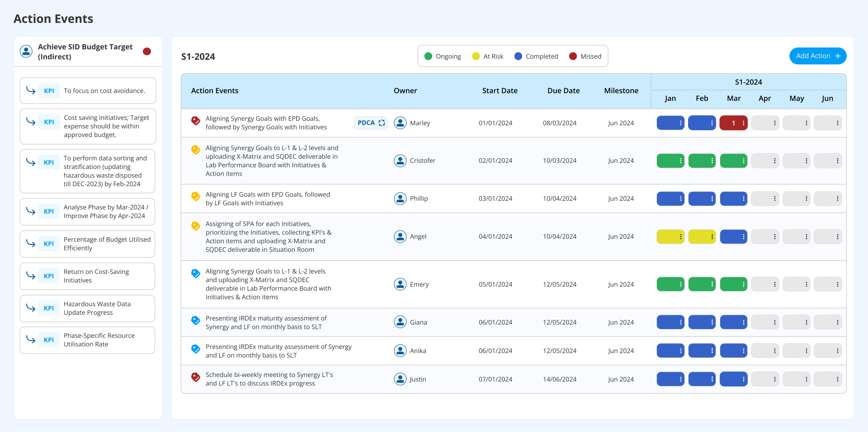Toggle the Missed status legend filter
The width and height of the screenshot is (868, 432).
(585, 56)
